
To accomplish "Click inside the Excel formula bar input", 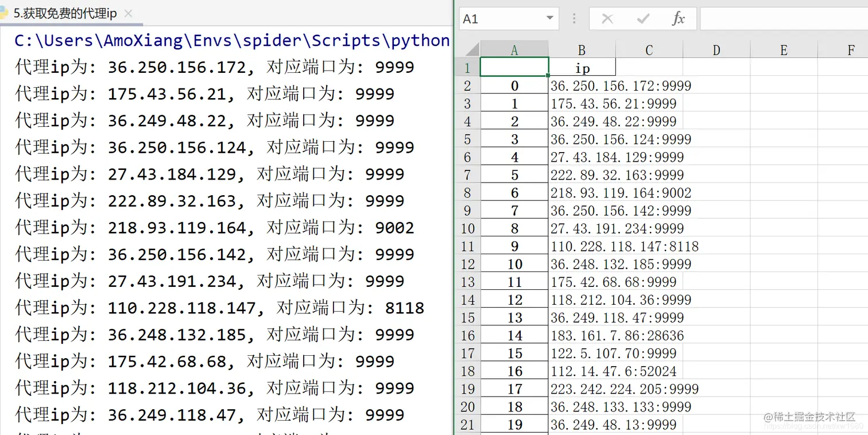I will point(784,19).
